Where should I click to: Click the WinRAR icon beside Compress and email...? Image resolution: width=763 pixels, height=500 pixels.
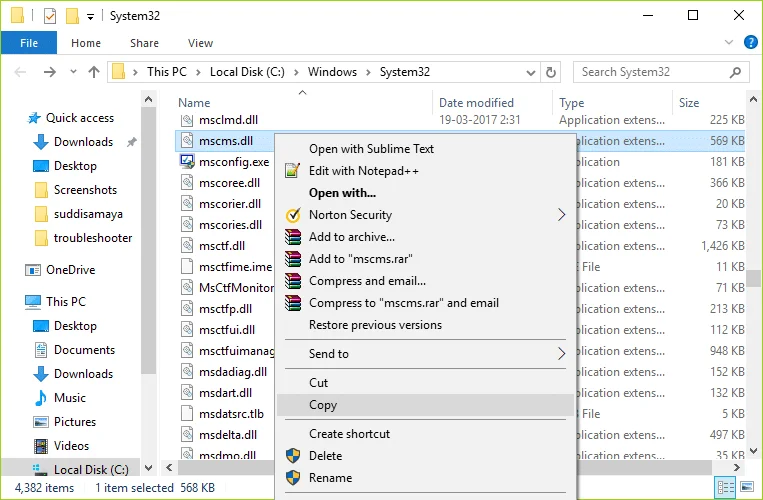tap(293, 281)
